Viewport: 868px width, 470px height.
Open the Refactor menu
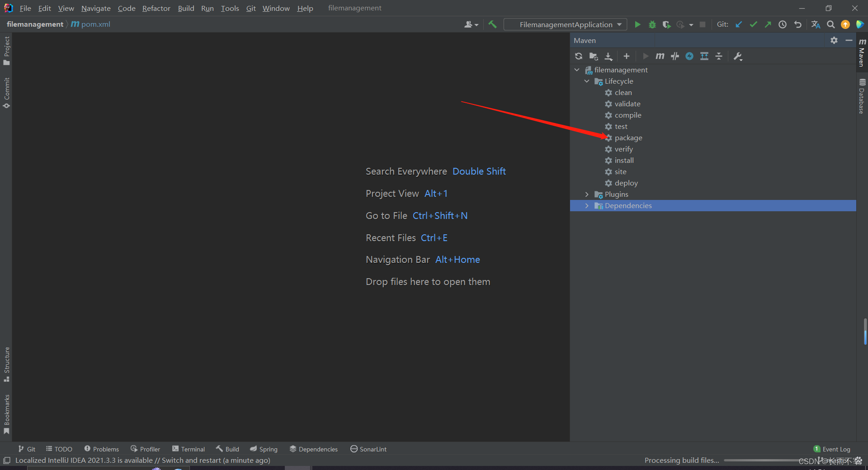pyautogui.click(x=156, y=8)
